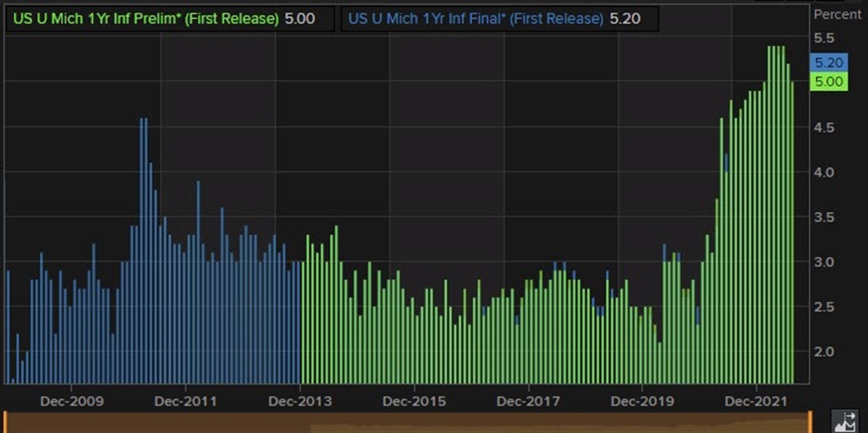Click the Dec-2017 date axis label
The height and width of the screenshot is (433, 868).
(528, 402)
